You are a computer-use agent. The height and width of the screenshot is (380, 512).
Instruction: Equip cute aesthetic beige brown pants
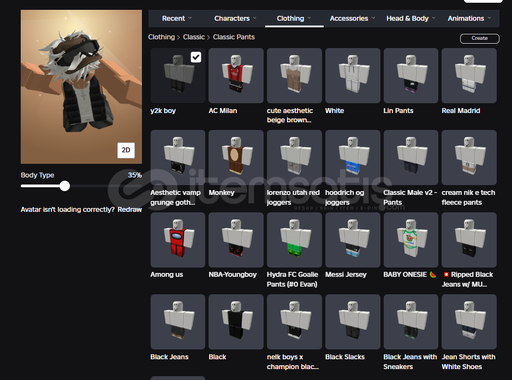(x=294, y=75)
